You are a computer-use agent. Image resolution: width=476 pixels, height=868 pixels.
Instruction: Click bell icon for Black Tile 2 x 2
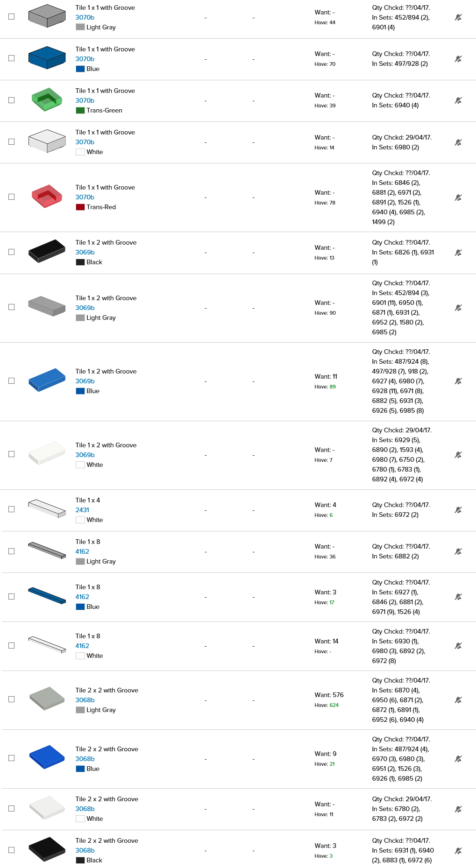[458, 851]
